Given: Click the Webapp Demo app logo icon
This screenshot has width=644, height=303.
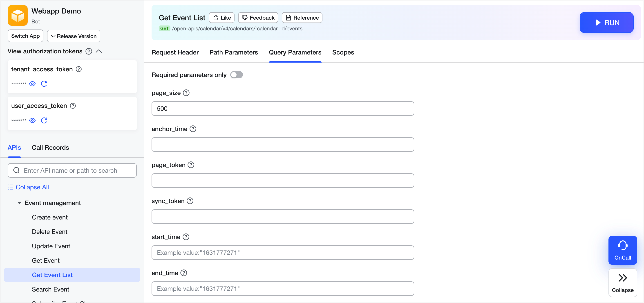Looking at the screenshot, I should click(x=18, y=16).
